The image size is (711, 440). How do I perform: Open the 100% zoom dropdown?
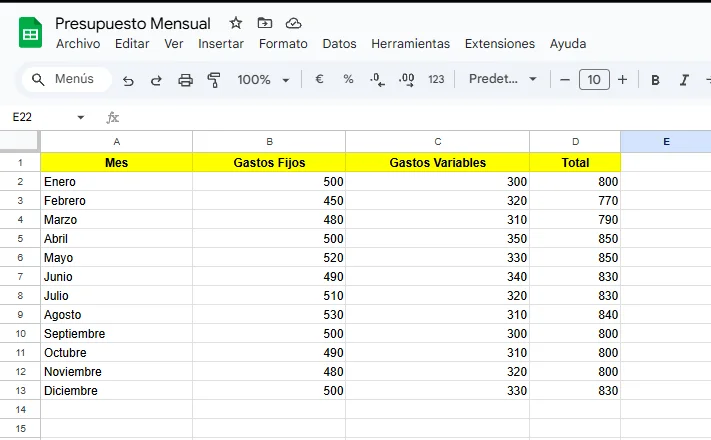pyautogui.click(x=263, y=80)
